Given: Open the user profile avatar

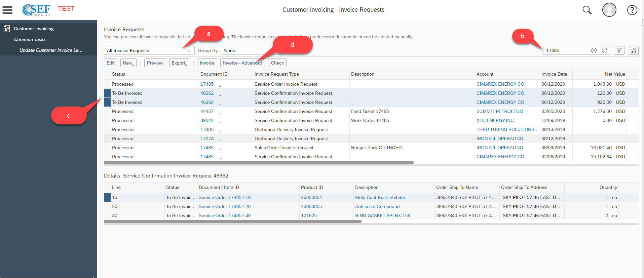Looking at the screenshot, I should tap(609, 10).
